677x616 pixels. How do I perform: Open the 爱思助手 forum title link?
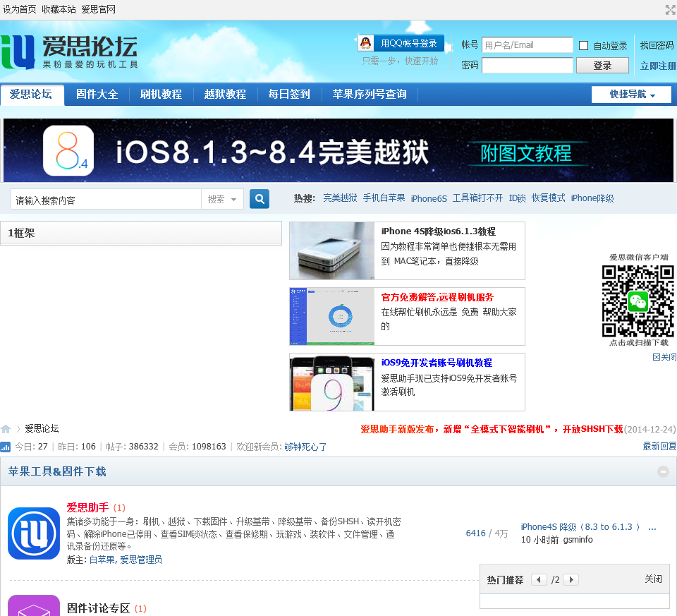pos(87,507)
